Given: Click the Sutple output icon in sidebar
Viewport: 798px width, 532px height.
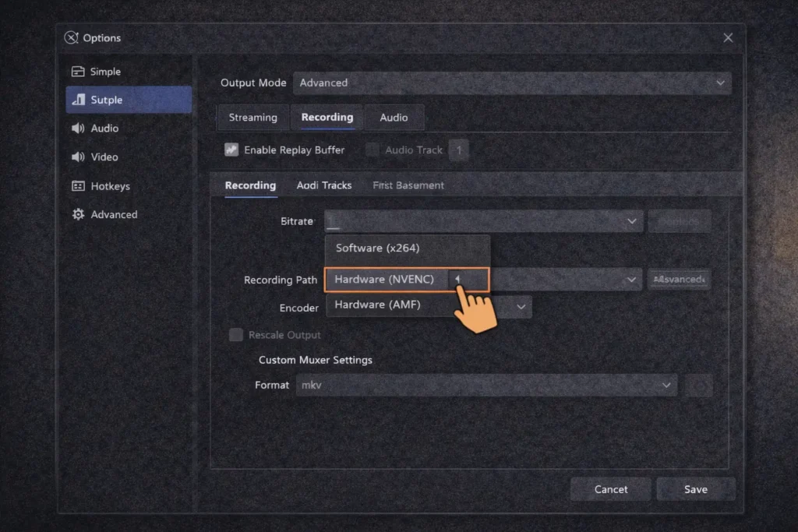Looking at the screenshot, I should (x=79, y=100).
